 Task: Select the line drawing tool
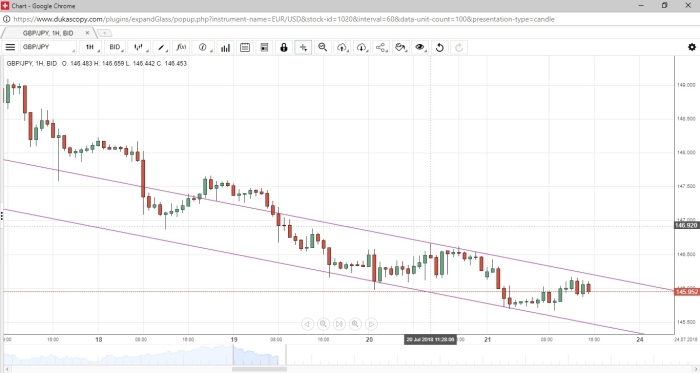point(162,47)
